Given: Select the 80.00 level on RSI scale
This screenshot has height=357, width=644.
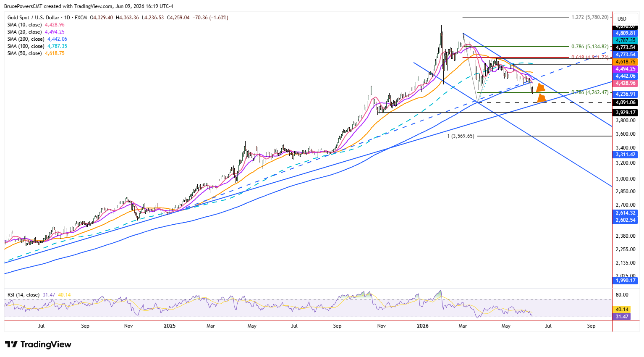Looking at the screenshot, I should point(622,295).
